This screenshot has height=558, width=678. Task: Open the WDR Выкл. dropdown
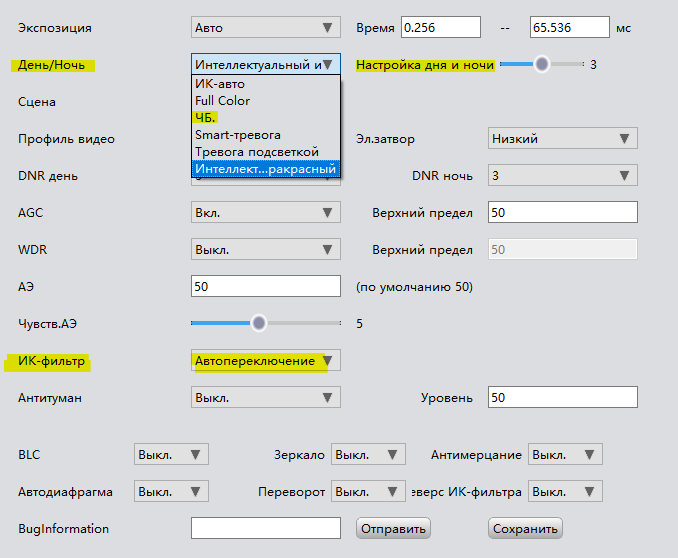pos(265,249)
